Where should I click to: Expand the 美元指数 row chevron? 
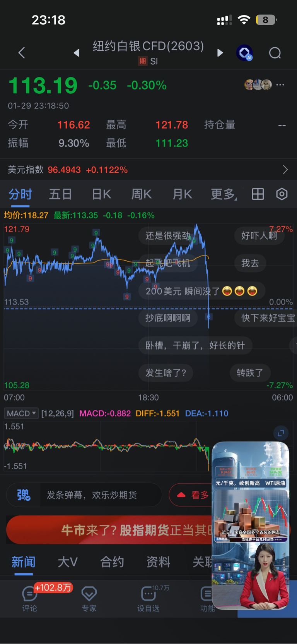(x=285, y=170)
